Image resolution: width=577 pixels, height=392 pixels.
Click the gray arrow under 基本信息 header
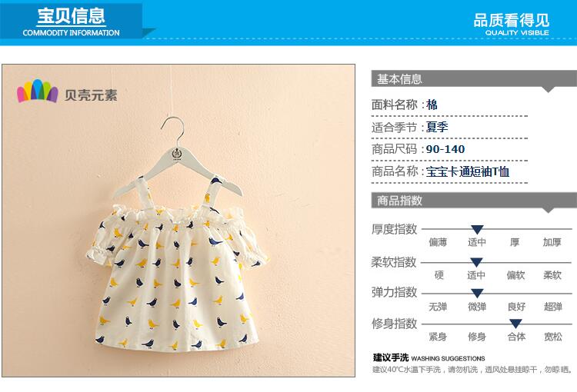point(549,89)
